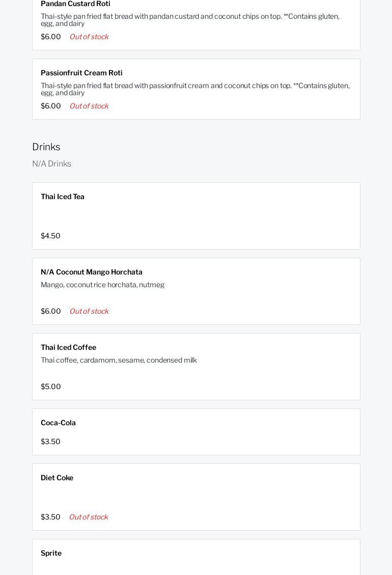Click the Passionfruit Cream Roti description text
The width and height of the screenshot is (392, 575).
(x=195, y=89)
